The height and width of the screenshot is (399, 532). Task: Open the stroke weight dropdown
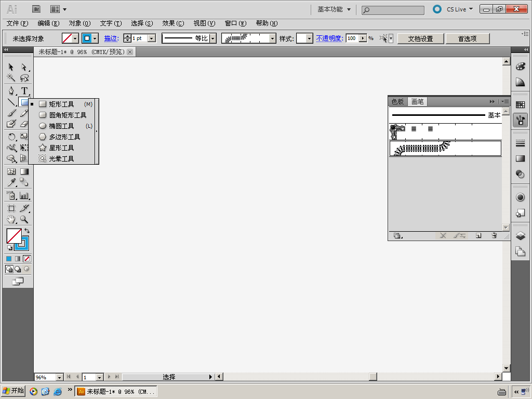[152, 38]
